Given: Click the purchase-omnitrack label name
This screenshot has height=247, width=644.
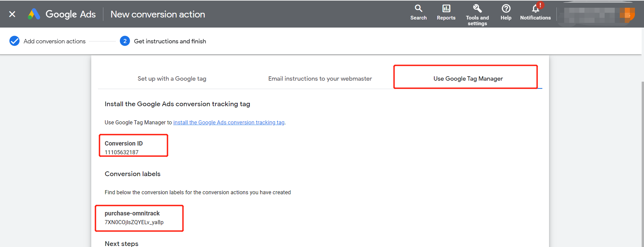Looking at the screenshot, I should [x=132, y=213].
